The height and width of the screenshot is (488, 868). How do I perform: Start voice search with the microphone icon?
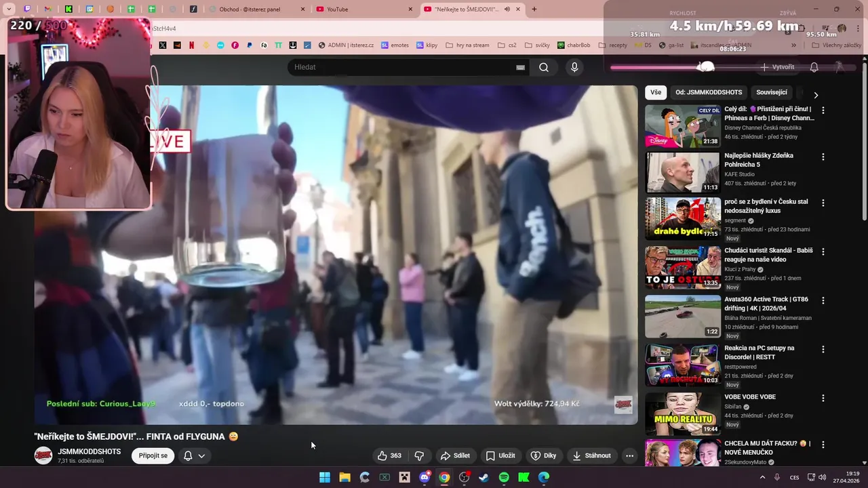[x=574, y=67]
